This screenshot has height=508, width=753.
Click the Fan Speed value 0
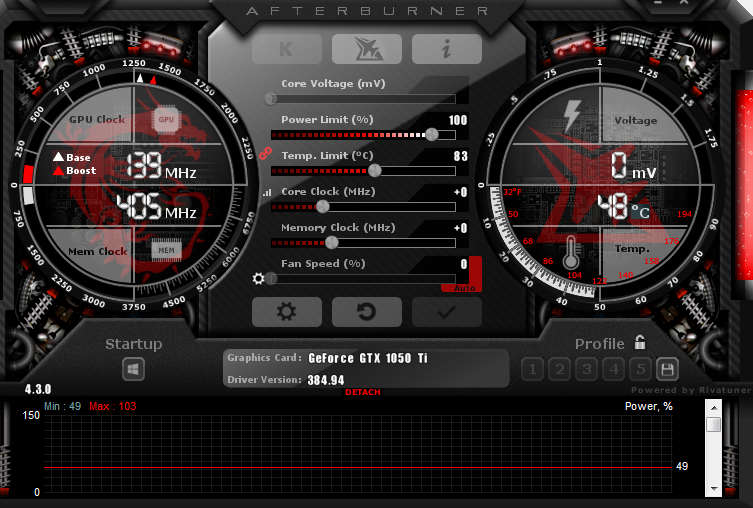tap(464, 264)
